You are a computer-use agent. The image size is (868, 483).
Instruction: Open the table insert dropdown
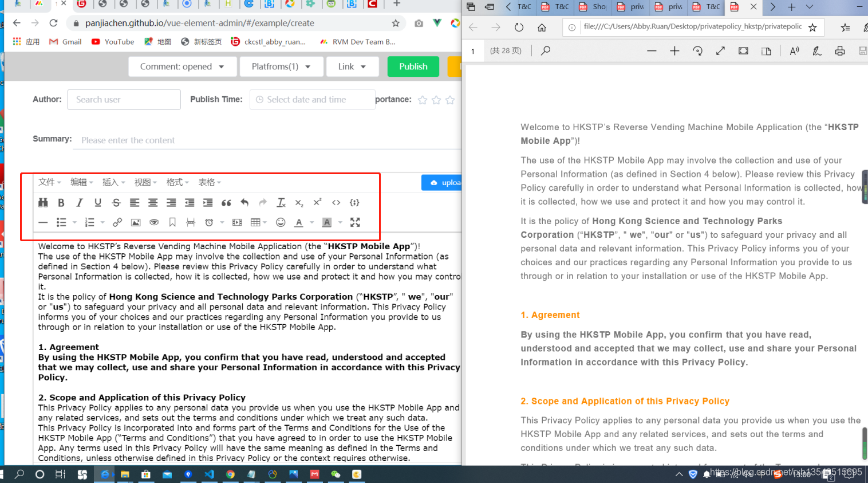pos(259,222)
